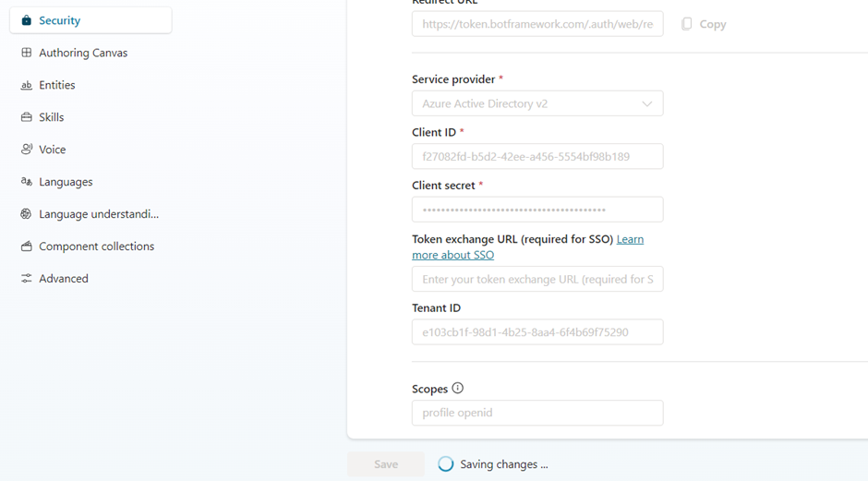Focus the Token exchange URL field
The width and height of the screenshot is (868, 481).
tap(536, 279)
